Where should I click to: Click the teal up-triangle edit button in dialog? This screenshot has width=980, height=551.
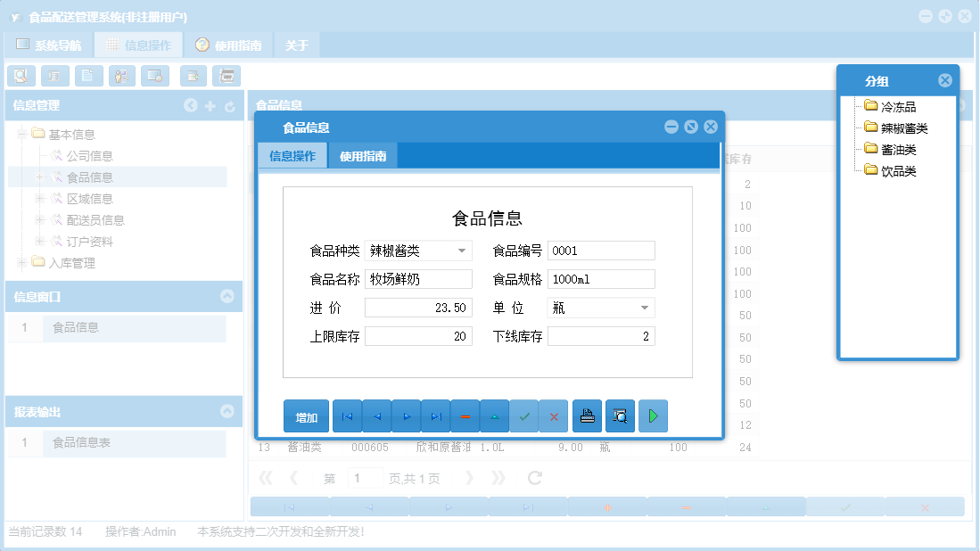pyautogui.click(x=495, y=416)
